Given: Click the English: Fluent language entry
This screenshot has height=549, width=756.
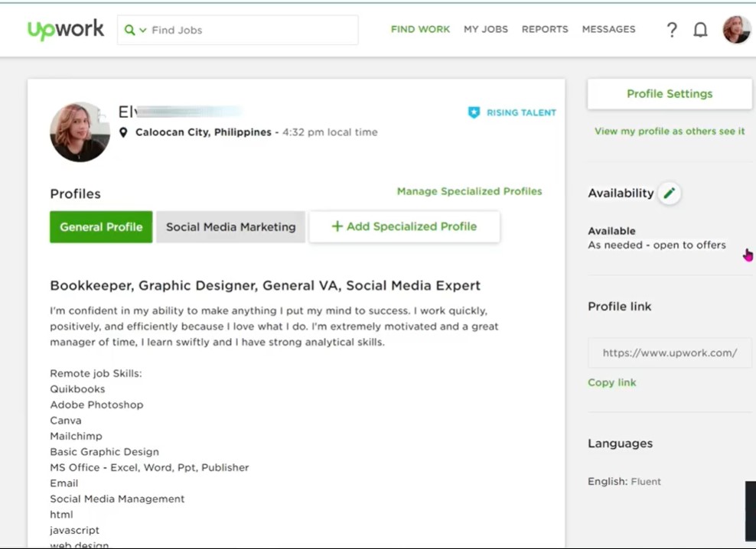Looking at the screenshot, I should point(624,482).
